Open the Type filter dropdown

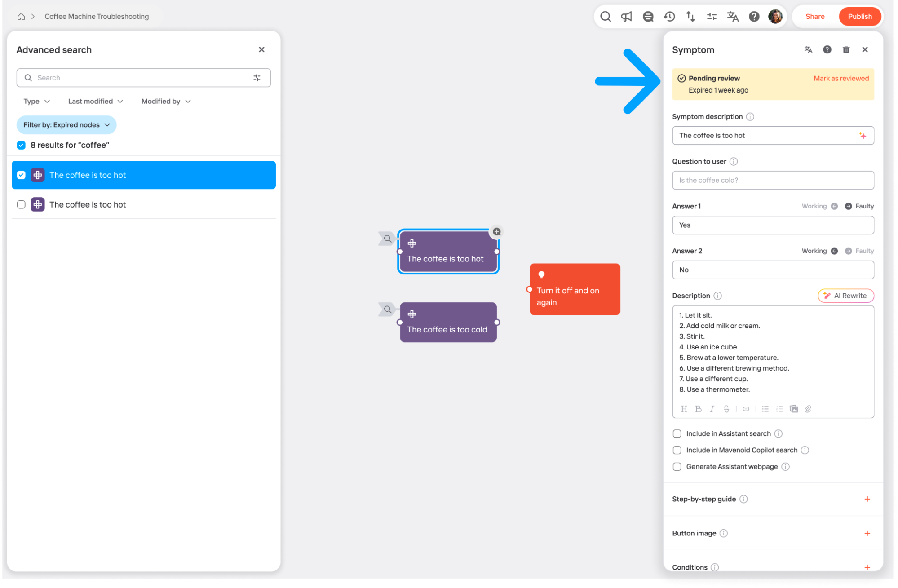(36, 102)
